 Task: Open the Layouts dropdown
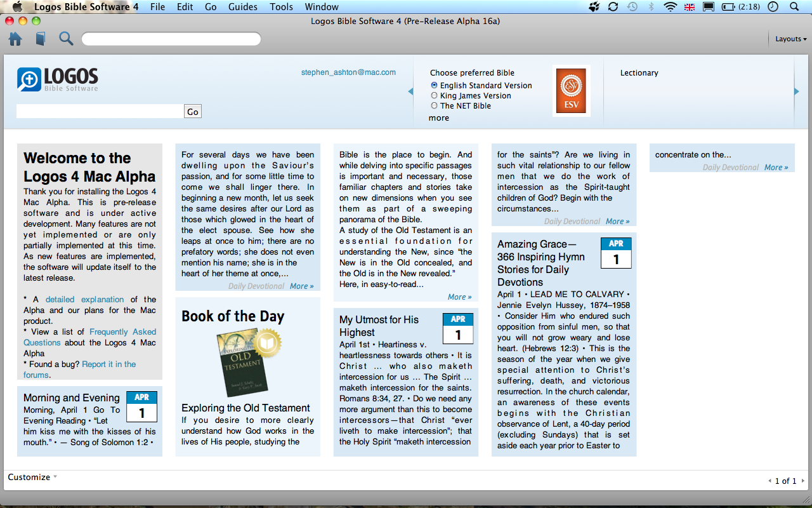790,39
